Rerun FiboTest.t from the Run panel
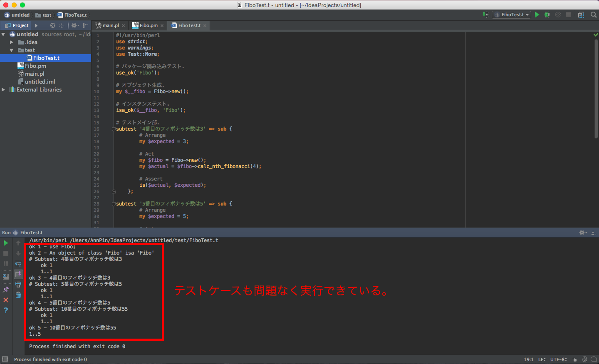Viewport: 599px width, 364px height. (x=6, y=243)
